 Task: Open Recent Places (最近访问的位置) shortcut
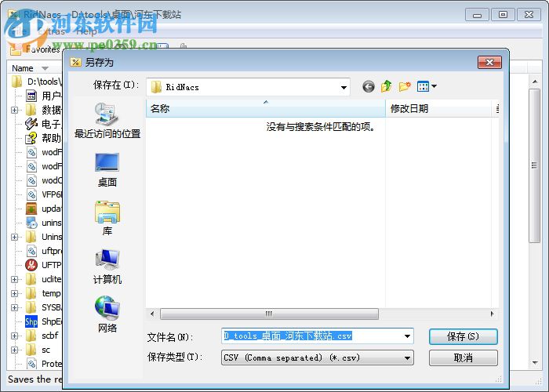[x=107, y=121]
